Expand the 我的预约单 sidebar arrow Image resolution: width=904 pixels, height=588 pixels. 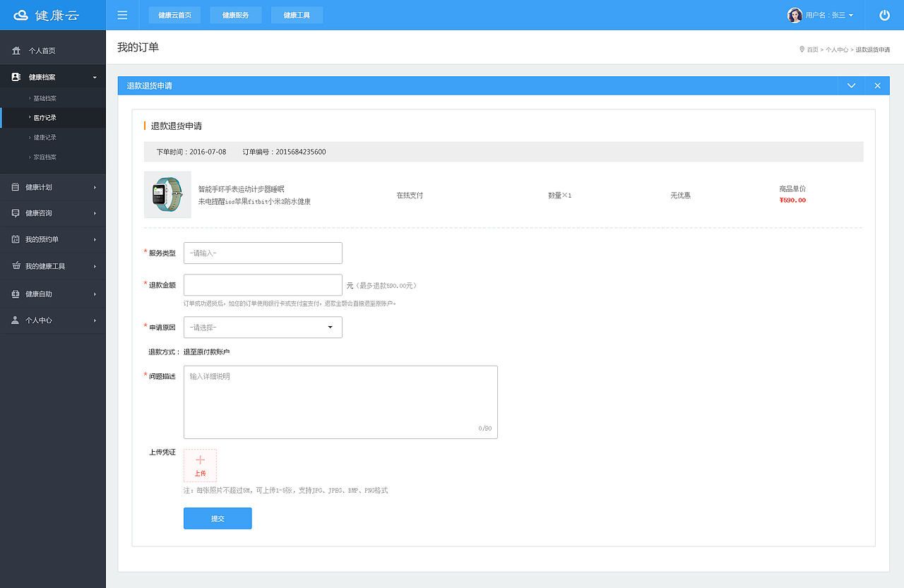95,240
